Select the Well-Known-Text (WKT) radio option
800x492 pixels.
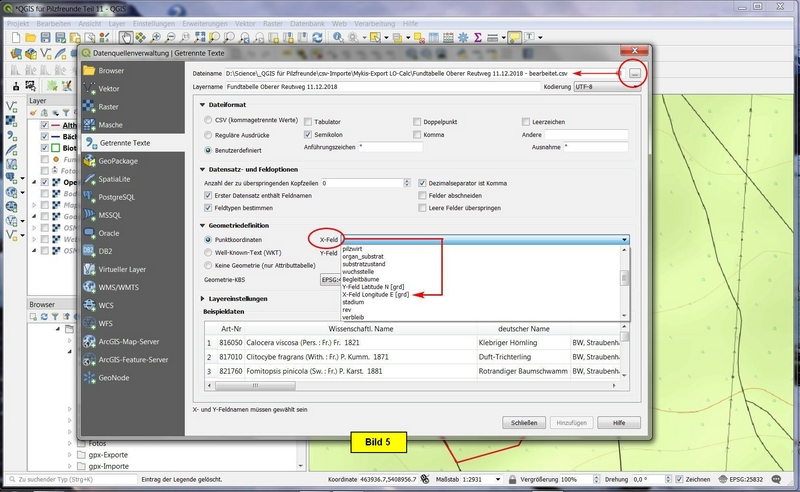[208, 253]
